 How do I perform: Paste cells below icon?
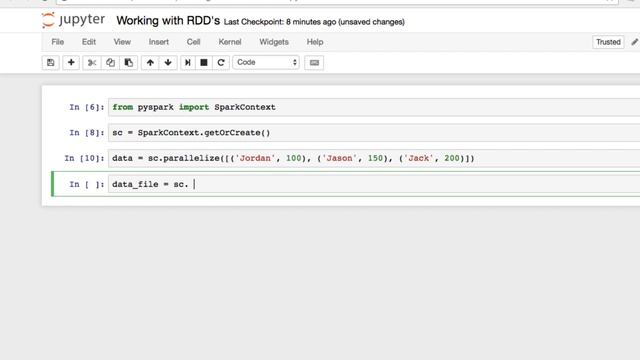[x=129, y=62]
